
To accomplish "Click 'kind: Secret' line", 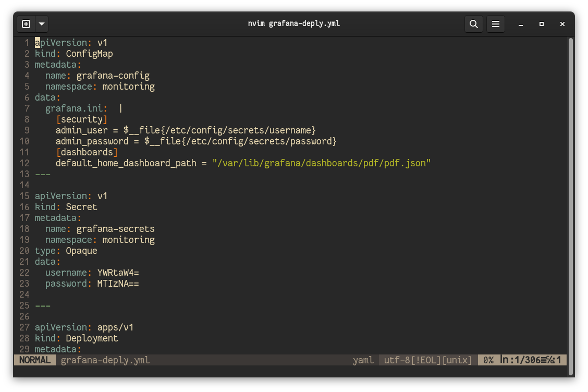I will (x=66, y=207).
